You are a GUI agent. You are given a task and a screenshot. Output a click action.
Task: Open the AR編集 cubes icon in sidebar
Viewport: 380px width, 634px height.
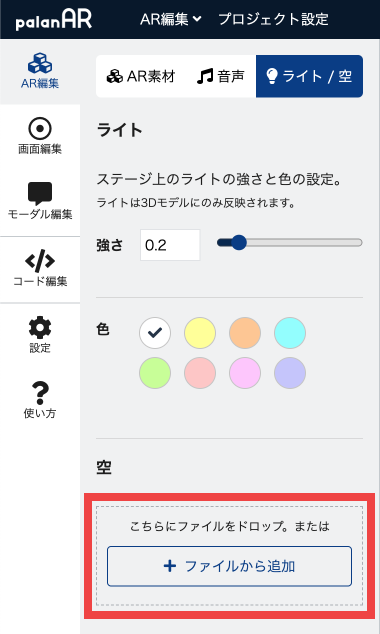click(x=40, y=63)
